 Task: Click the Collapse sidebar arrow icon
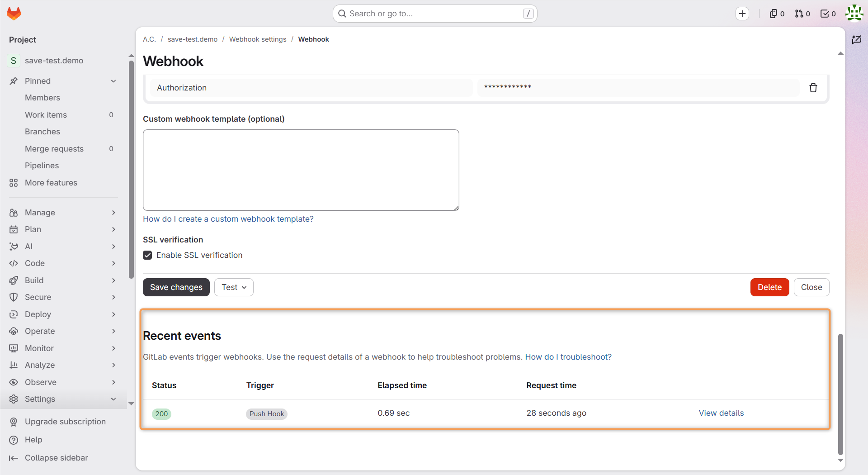(14, 458)
